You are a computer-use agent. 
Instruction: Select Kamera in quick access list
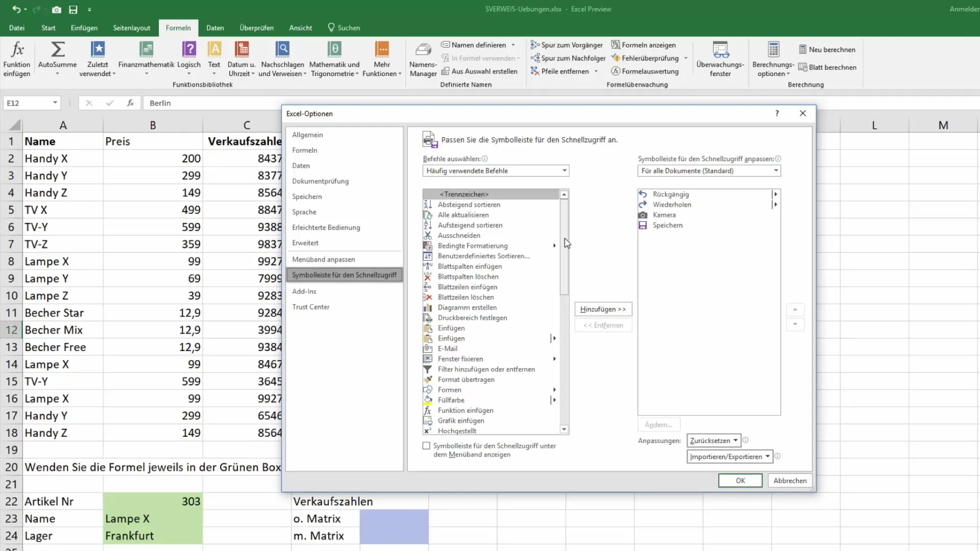[x=709, y=215]
